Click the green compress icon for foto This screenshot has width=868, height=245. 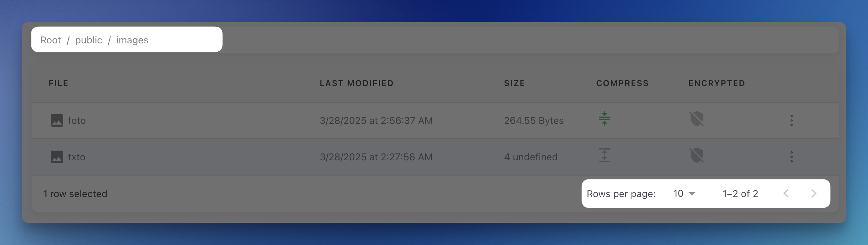604,119
